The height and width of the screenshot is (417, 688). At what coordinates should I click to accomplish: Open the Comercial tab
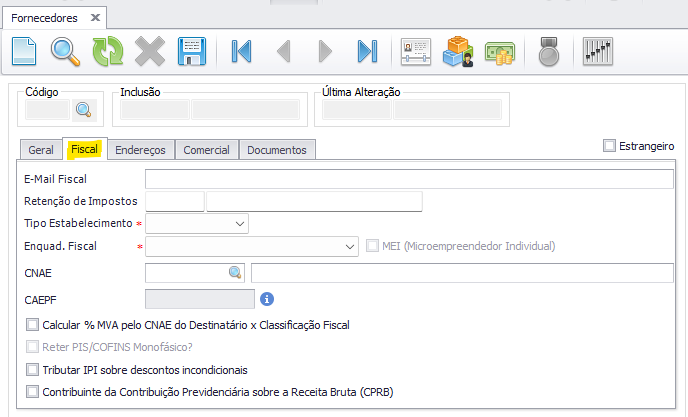coord(207,150)
